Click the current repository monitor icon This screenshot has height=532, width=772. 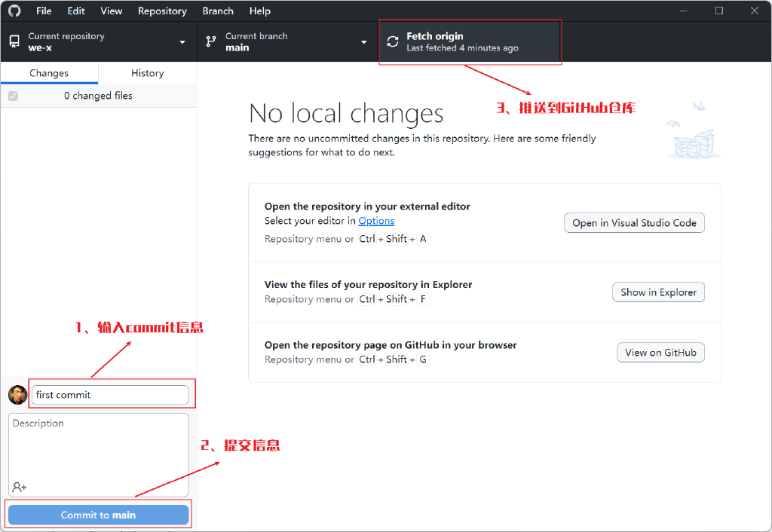pos(14,42)
